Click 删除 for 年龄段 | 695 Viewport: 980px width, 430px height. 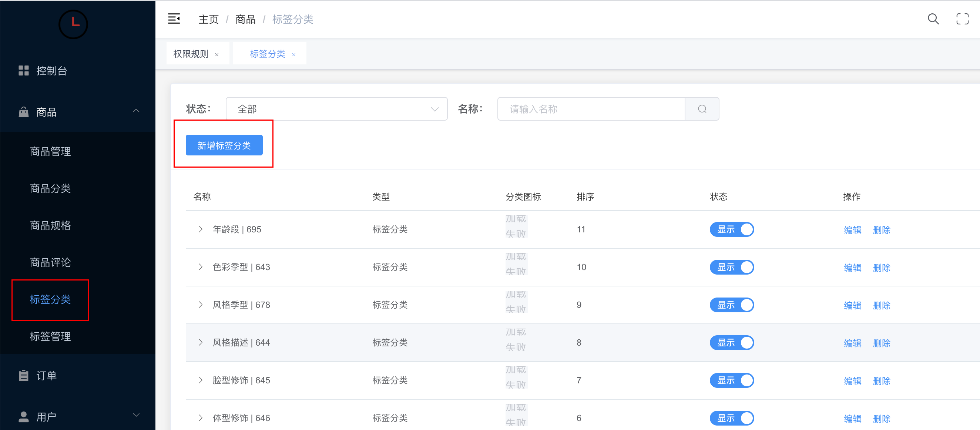point(882,230)
